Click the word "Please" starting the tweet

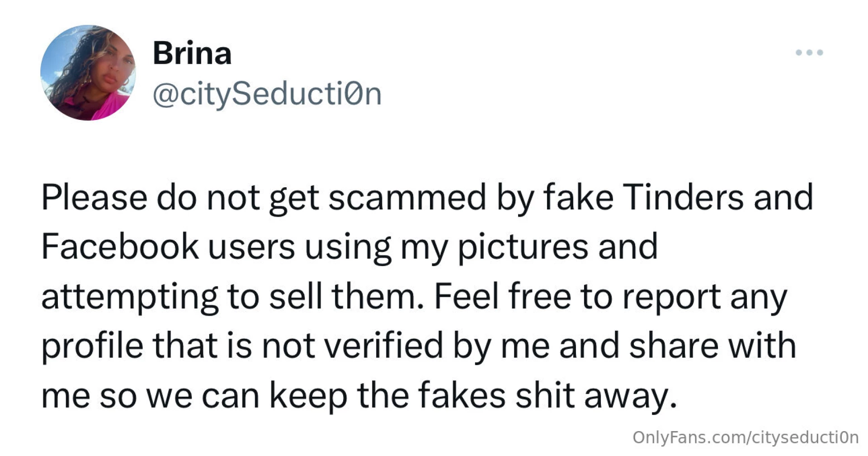tap(94, 198)
